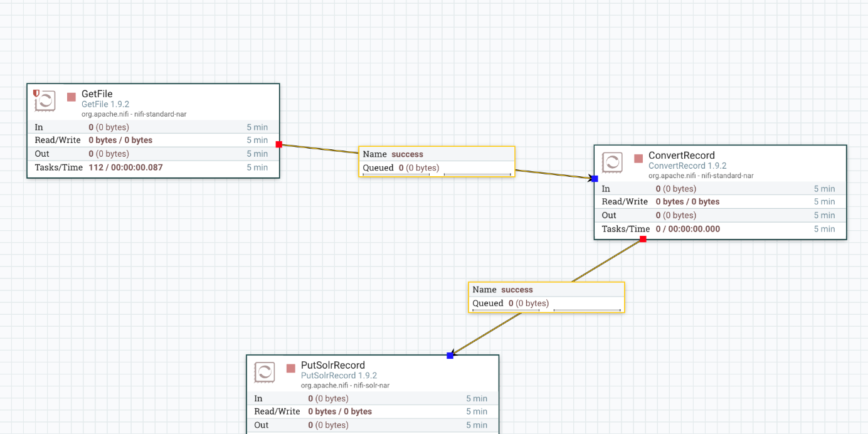
Task: Click the red connection endpoint on GetFile
Action: (278, 144)
